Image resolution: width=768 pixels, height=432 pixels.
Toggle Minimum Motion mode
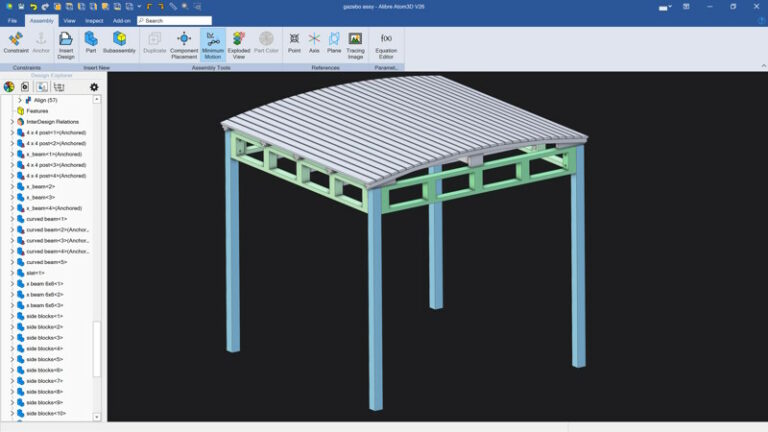213,45
